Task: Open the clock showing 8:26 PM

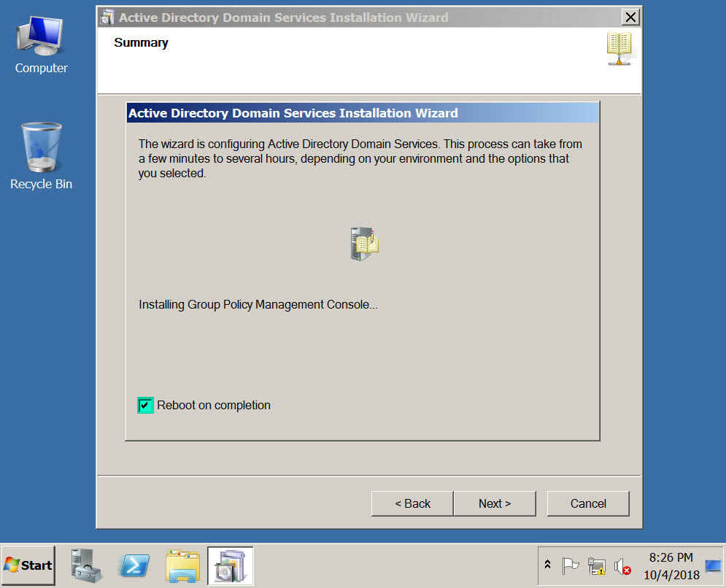Action: point(671,566)
